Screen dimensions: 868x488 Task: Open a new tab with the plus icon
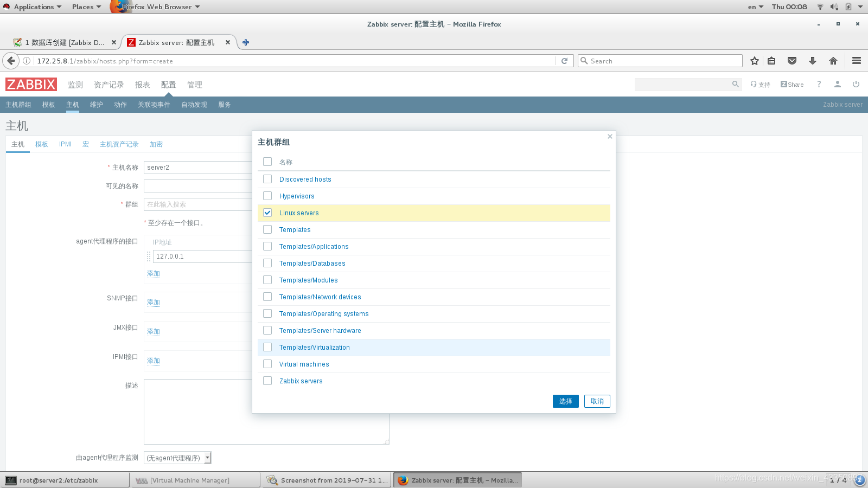click(246, 42)
